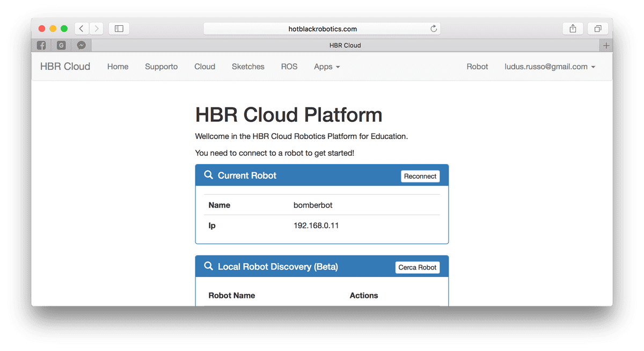Expand the Apps dropdown menu
Screen dimensions: 644x351
click(x=327, y=67)
